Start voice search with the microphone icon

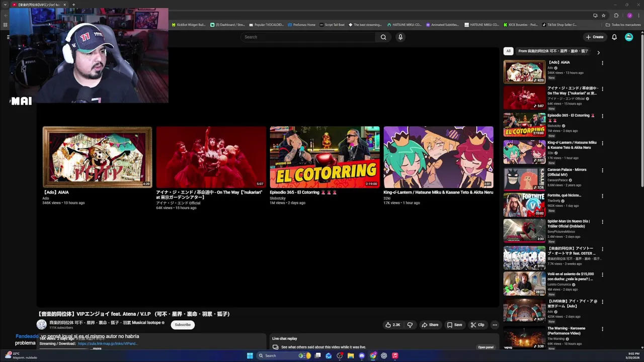(400, 37)
